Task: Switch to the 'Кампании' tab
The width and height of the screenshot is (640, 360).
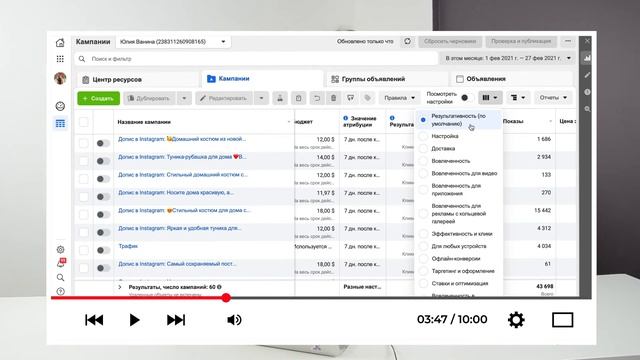Action: 262,79
